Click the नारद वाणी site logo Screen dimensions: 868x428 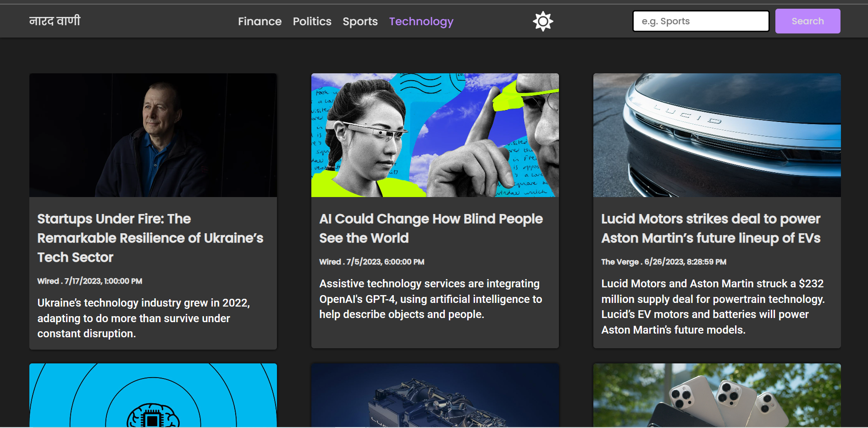point(55,20)
